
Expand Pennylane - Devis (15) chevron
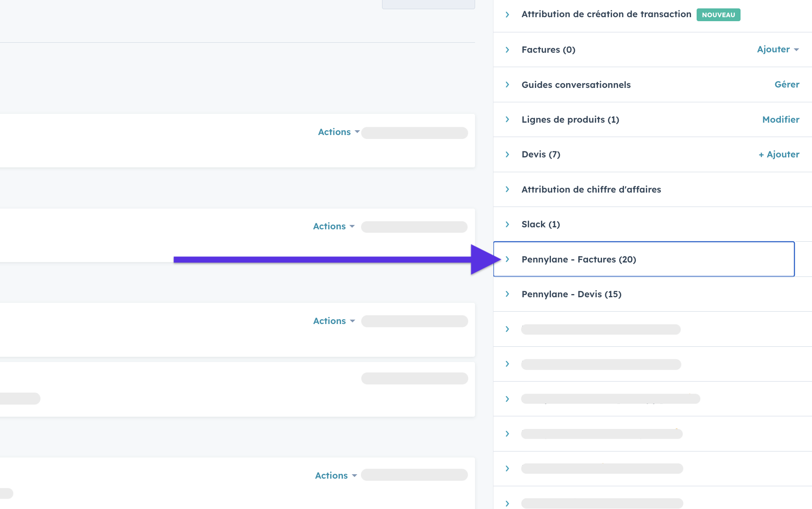click(507, 294)
